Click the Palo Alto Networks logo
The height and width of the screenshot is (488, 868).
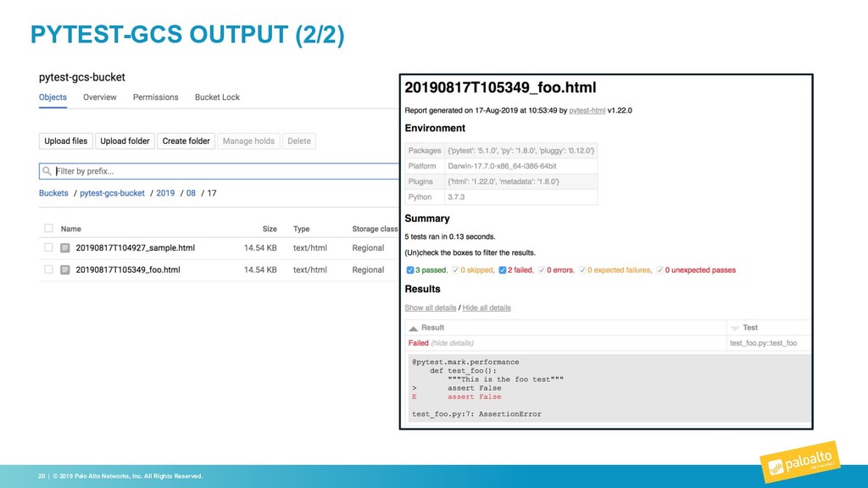(800, 462)
